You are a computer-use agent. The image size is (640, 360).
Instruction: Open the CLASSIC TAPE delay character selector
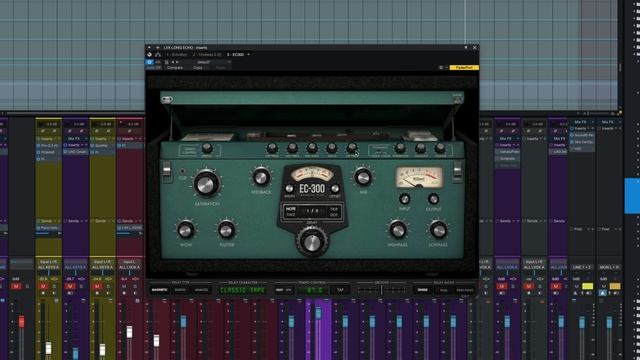242,290
